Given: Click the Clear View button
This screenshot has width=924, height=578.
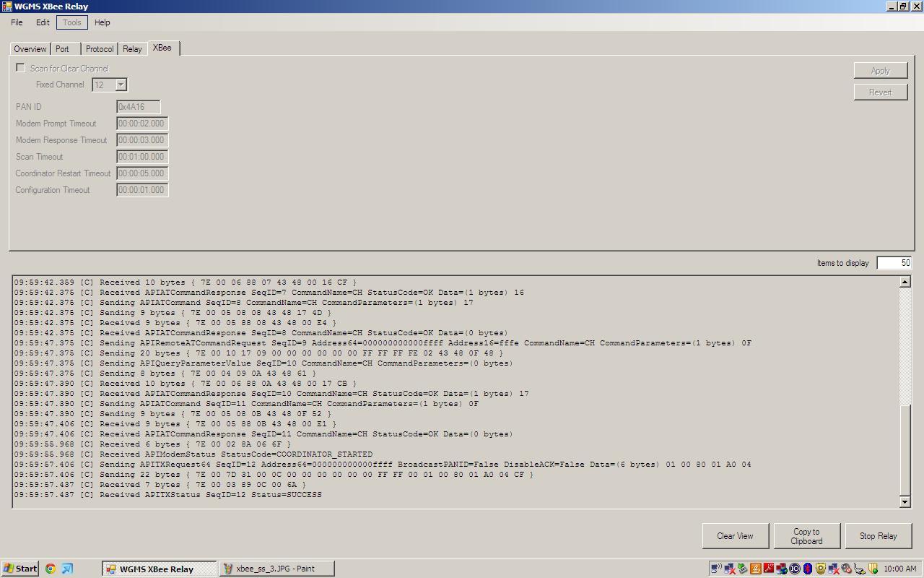Looking at the screenshot, I should (735, 536).
